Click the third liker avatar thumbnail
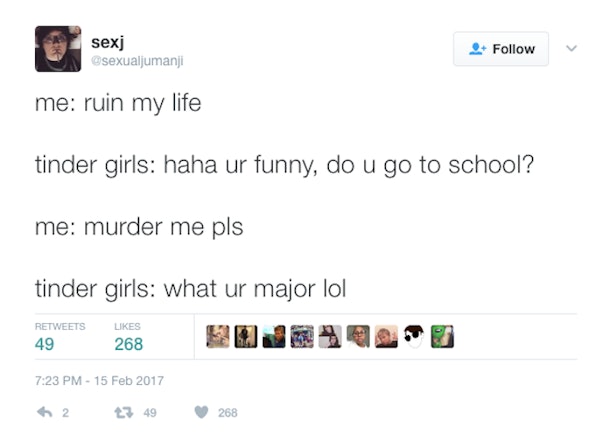This screenshot has width=610, height=448. 274,336
